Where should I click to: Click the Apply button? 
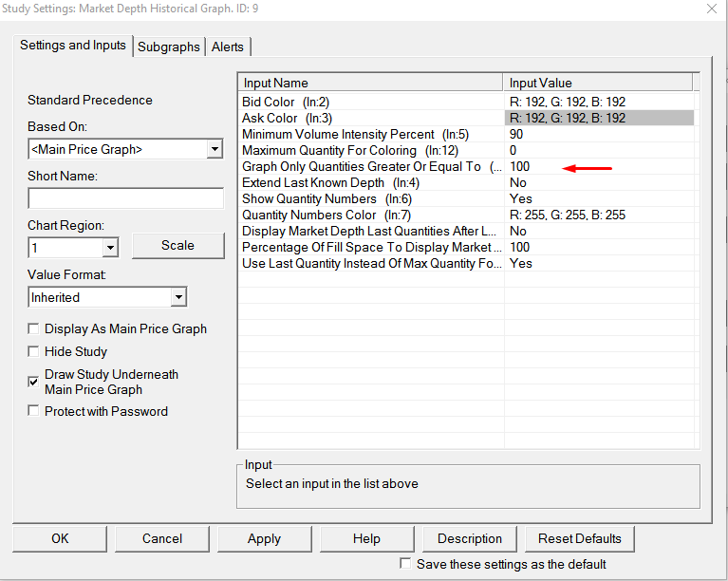[x=264, y=538]
